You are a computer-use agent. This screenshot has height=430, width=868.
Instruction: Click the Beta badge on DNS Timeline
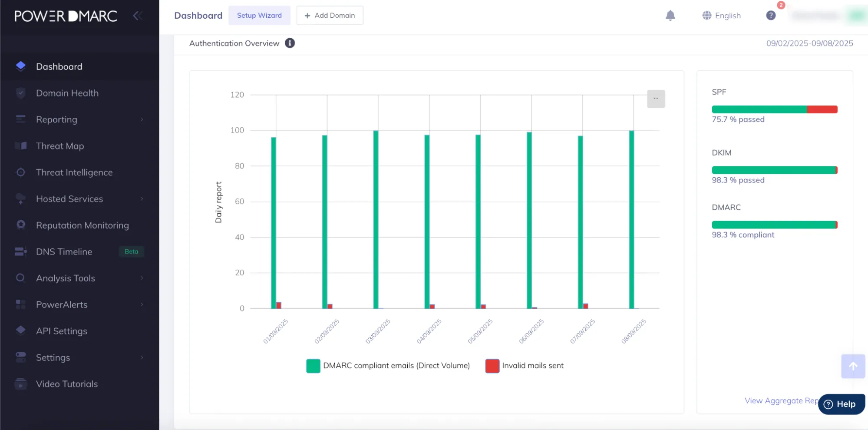132,251
